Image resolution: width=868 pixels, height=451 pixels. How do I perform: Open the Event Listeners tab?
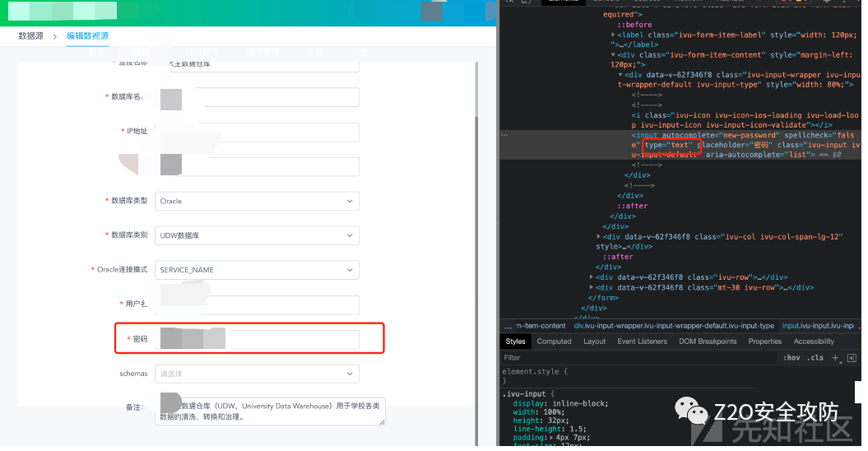point(642,342)
